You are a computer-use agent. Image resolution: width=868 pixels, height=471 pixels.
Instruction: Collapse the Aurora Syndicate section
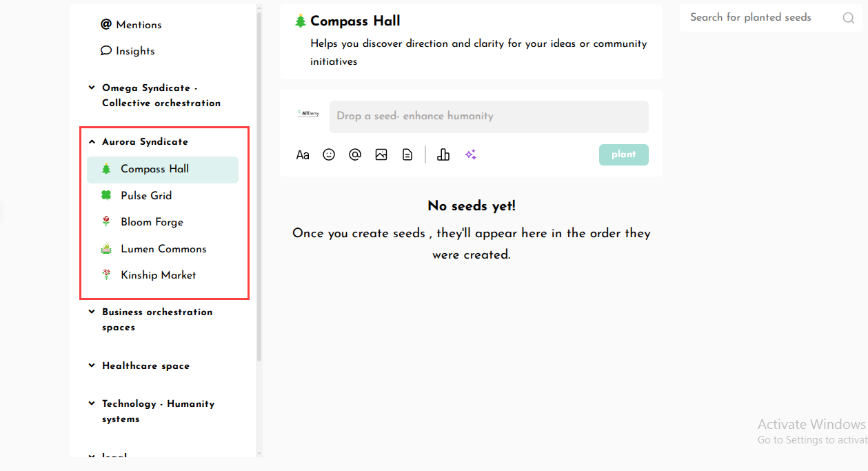92,142
